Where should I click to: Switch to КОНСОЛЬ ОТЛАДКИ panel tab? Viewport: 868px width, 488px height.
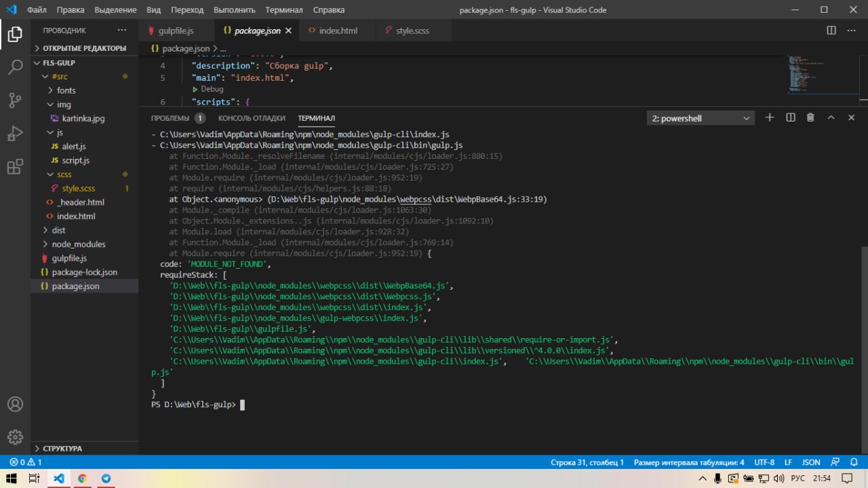[x=252, y=118]
